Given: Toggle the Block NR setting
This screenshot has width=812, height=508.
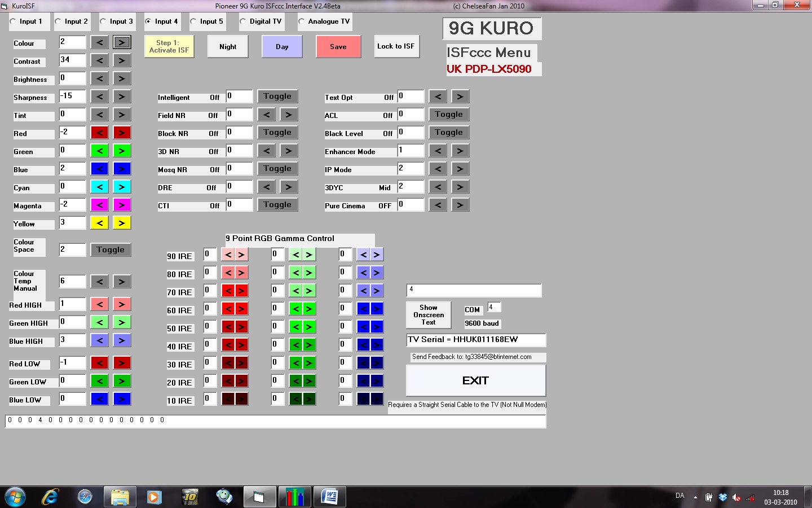Looking at the screenshot, I should (277, 133).
